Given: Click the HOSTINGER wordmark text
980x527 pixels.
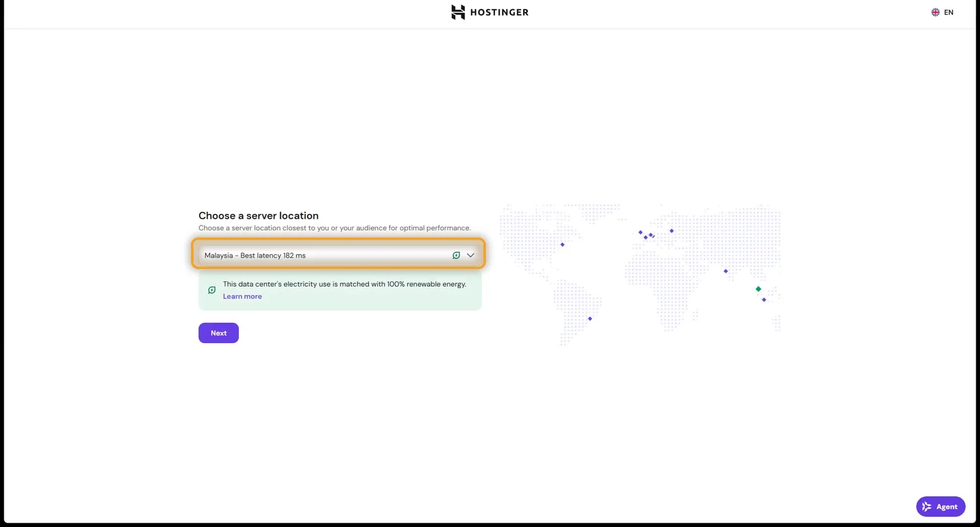Looking at the screenshot, I should point(499,12).
